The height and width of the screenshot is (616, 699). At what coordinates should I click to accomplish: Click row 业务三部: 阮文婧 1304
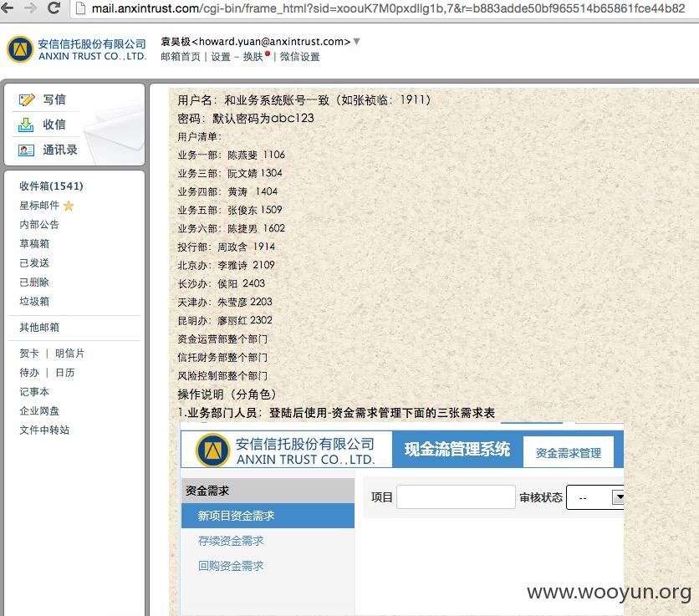[230, 173]
